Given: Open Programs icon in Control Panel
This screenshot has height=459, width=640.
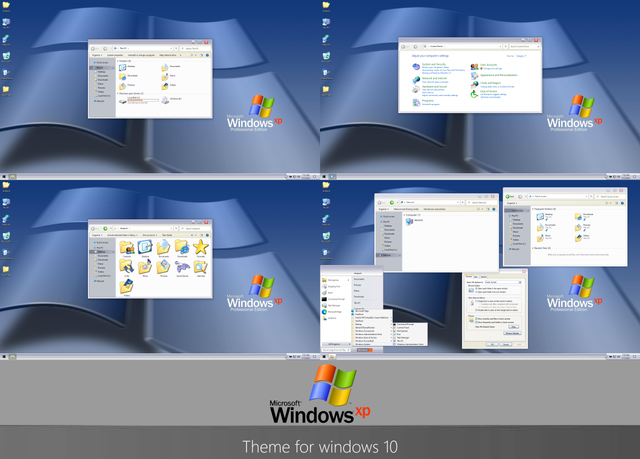Looking at the screenshot, I should [416, 102].
